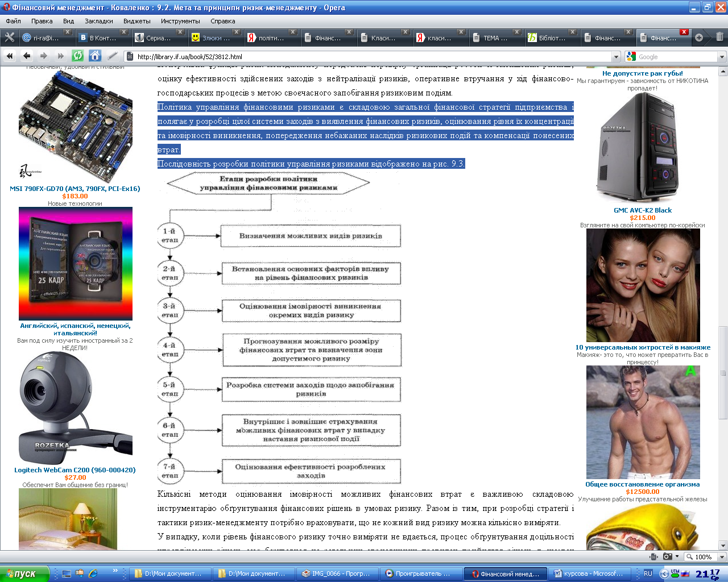Close the В Конт... tab

(x=124, y=32)
